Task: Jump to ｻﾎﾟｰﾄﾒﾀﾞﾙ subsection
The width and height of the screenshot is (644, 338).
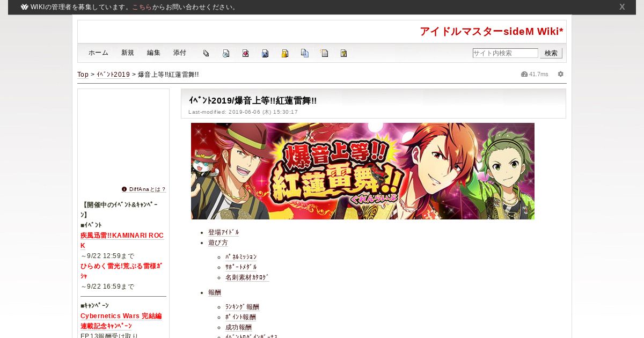Action: point(241,267)
